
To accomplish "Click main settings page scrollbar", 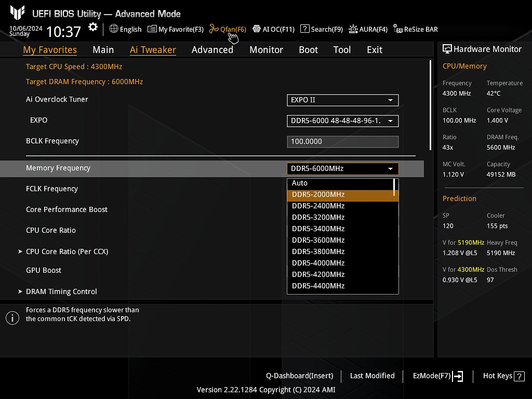I will click(x=430, y=105).
